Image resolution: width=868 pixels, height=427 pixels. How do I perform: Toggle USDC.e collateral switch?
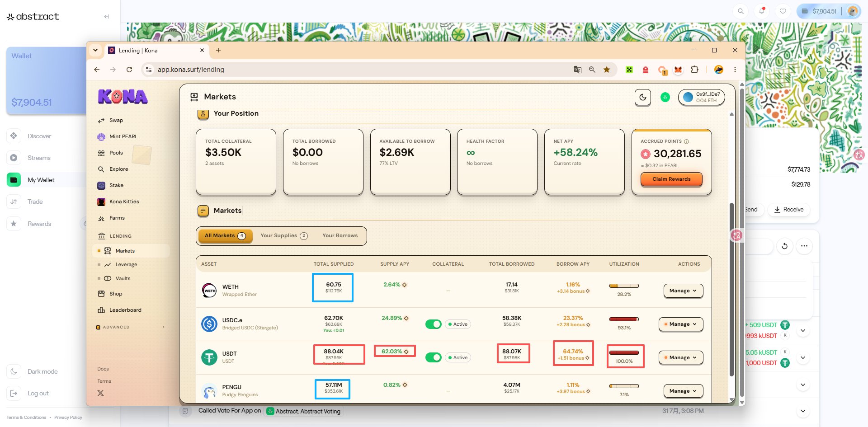(433, 324)
